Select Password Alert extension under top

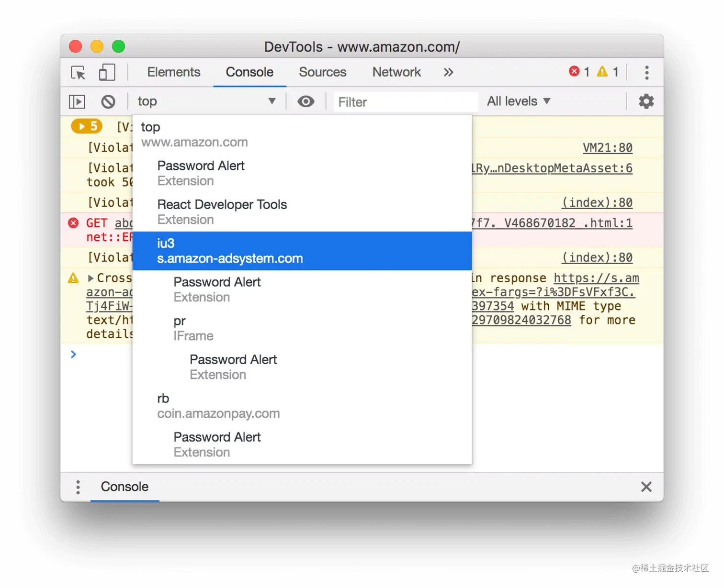(x=302, y=173)
